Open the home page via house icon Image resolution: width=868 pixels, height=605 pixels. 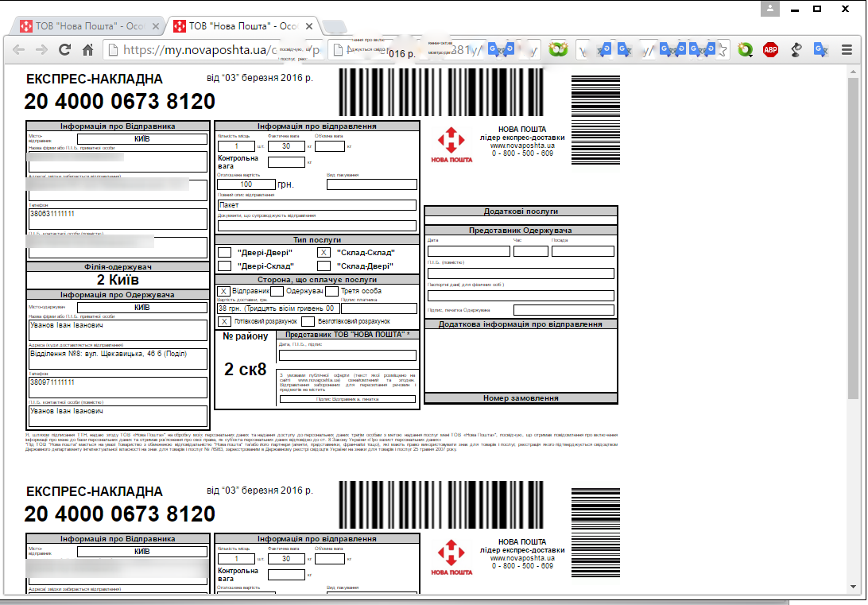(x=88, y=50)
